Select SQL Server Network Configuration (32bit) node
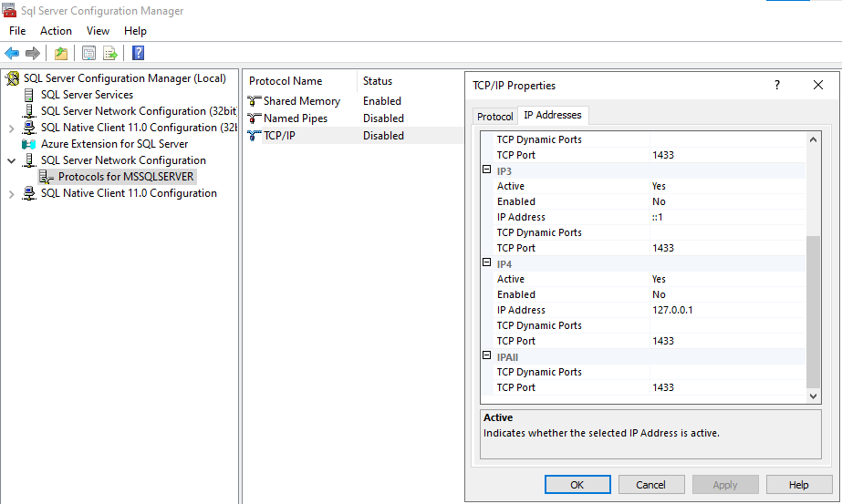Screen dimensions: 842x504 pos(139,111)
